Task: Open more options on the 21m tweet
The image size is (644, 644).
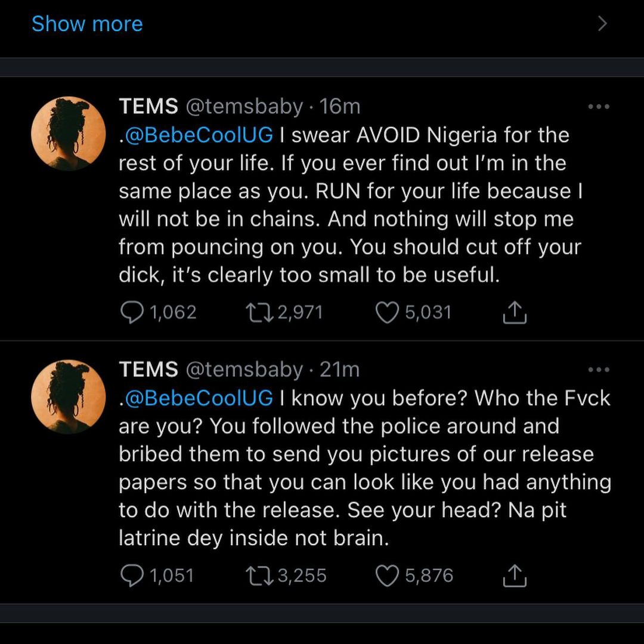Action: (x=598, y=370)
